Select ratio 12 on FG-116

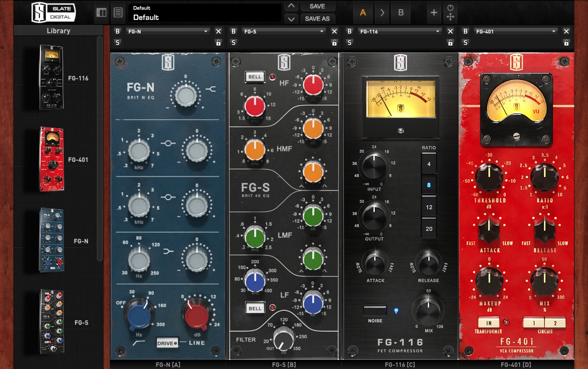(x=429, y=207)
